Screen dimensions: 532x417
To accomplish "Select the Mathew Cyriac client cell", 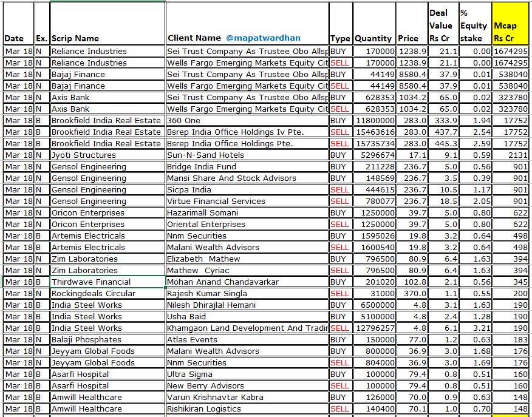I will 247,271.
